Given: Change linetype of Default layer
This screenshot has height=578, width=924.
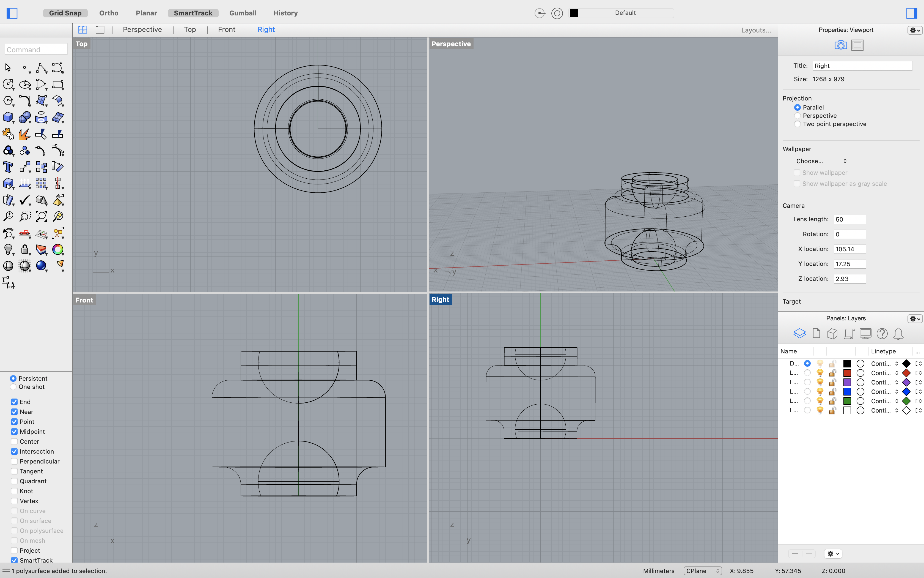Looking at the screenshot, I should tap(885, 364).
